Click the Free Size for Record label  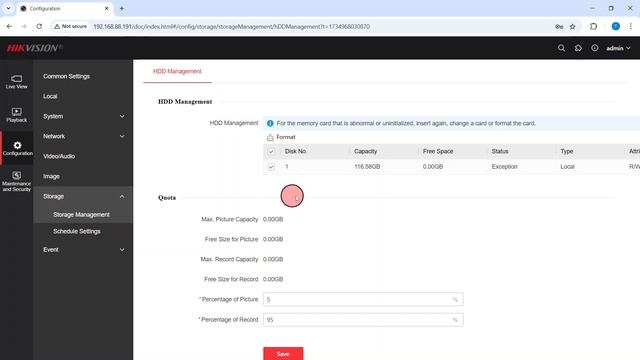[x=231, y=280]
